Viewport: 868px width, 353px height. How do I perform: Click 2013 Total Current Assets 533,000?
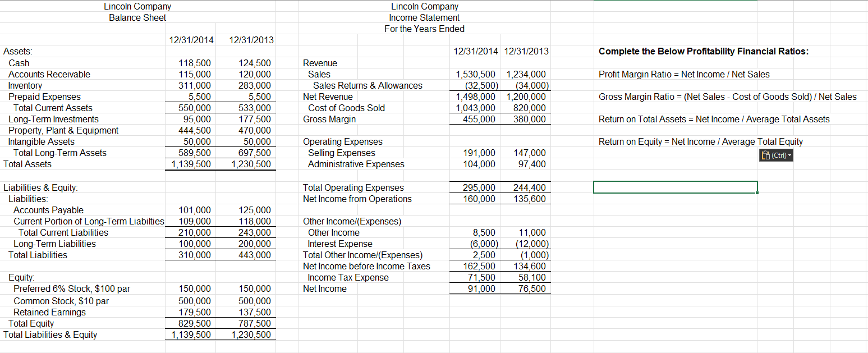click(254, 108)
